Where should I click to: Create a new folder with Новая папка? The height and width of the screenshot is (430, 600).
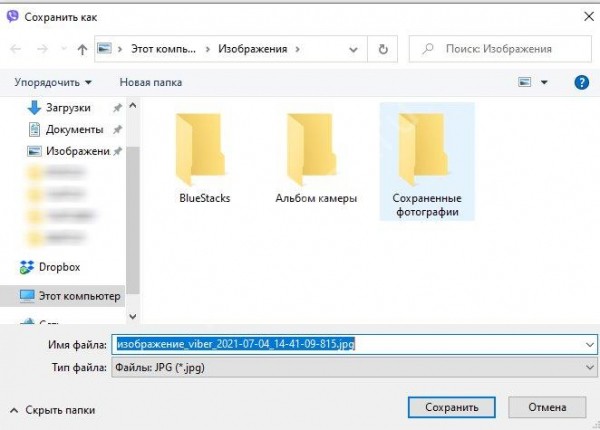click(x=151, y=82)
